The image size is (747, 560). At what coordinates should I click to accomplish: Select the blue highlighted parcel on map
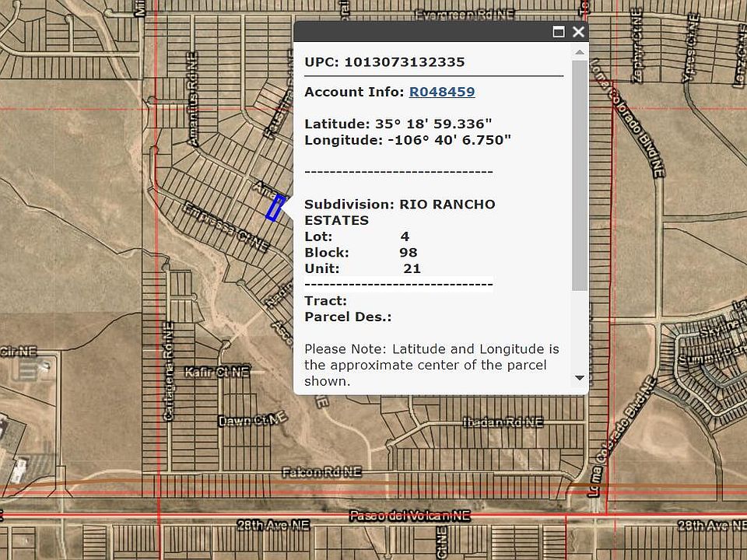tap(274, 208)
